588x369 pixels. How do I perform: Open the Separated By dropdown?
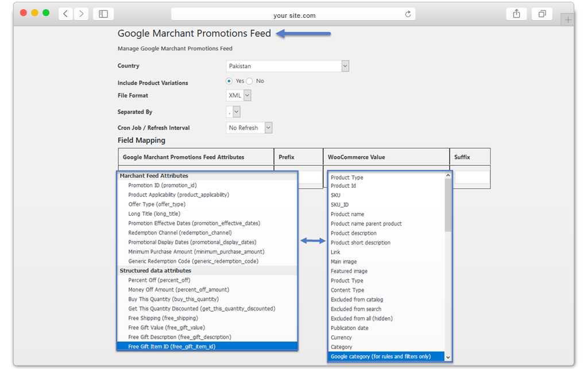click(233, 112)
